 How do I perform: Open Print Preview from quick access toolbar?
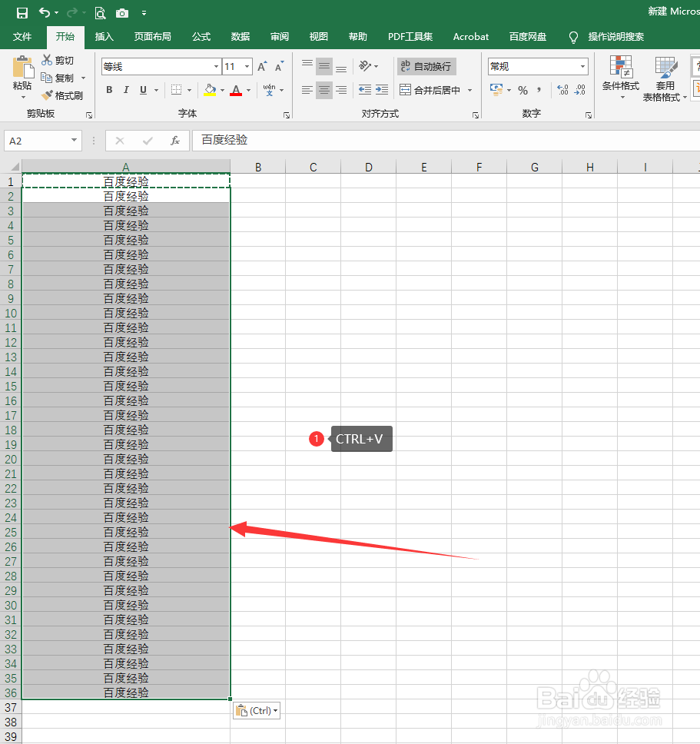click(x=100, y=13)
